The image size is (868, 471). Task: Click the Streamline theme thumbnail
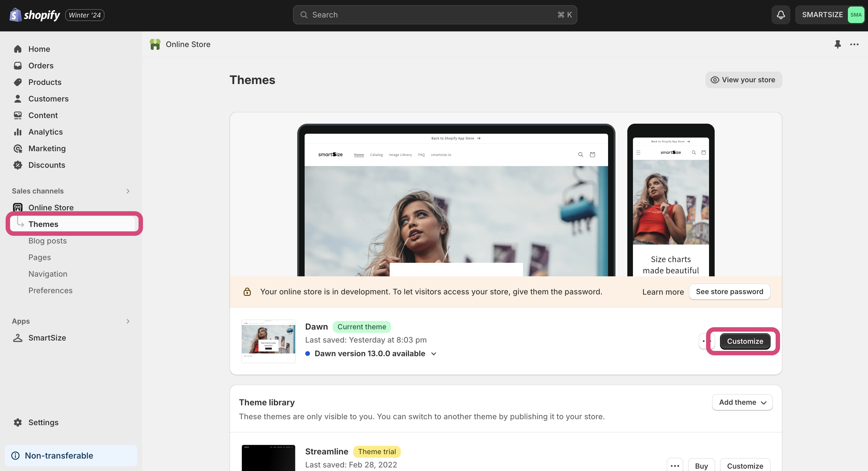pos(268,458)
